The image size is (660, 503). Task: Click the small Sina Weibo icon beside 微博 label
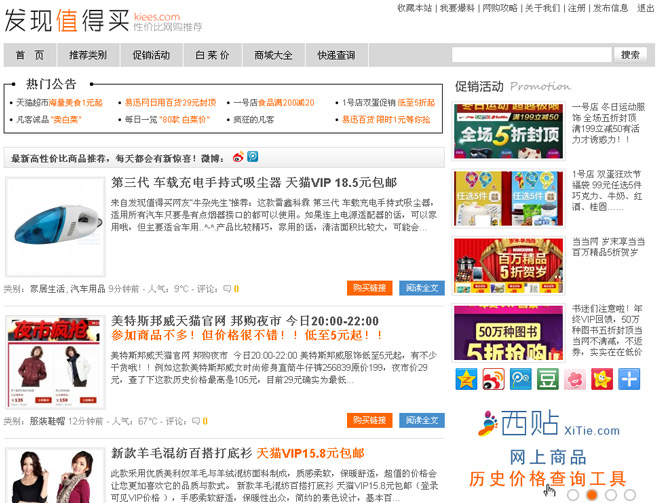pos(238,157)
